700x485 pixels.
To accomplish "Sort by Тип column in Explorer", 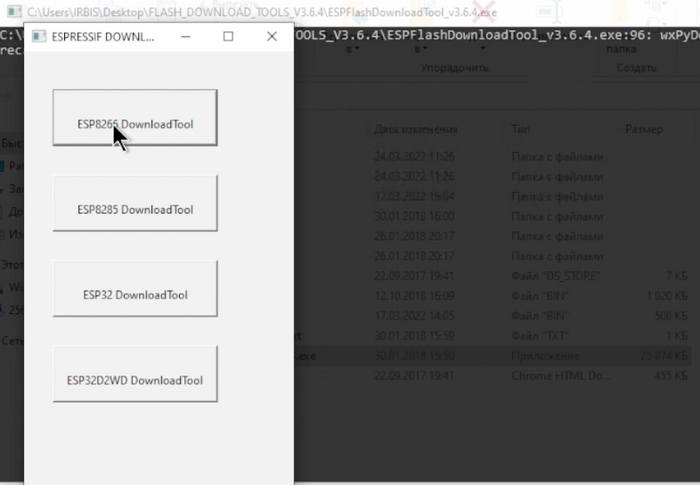I will (521, 130).
